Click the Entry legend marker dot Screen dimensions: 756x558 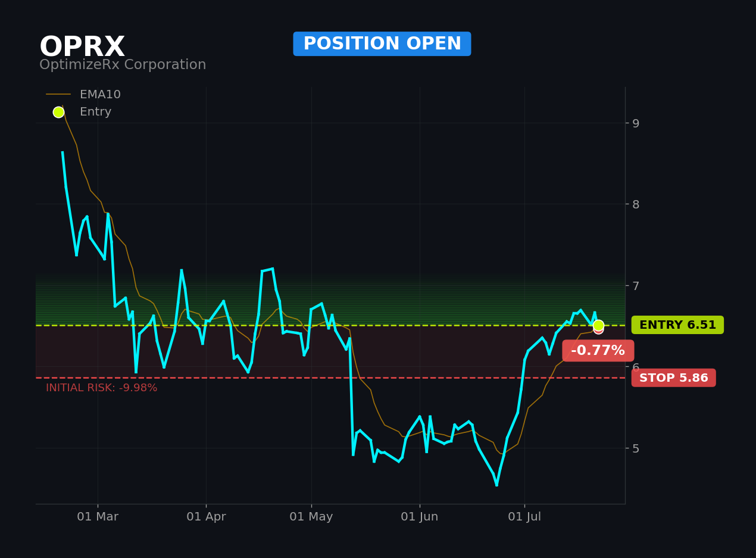[x=58, y=112]
